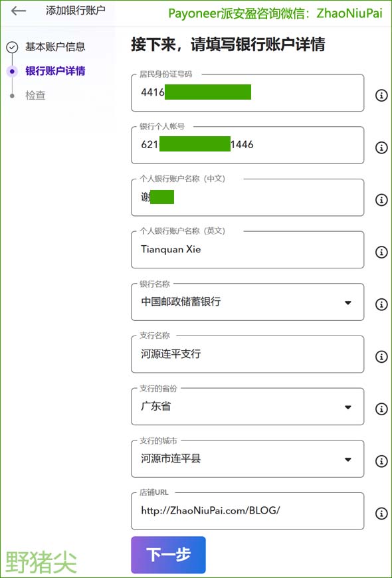Open info tooltip for 个人银行账户名称（英文）
Viewport: 392px width, 578px height.
tap(381, 252)
